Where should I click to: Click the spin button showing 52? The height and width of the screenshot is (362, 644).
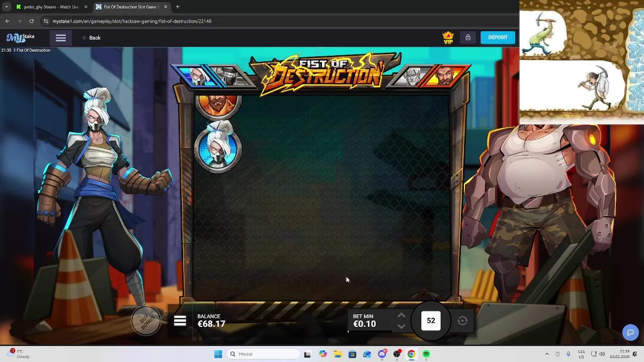pos(431,321)
